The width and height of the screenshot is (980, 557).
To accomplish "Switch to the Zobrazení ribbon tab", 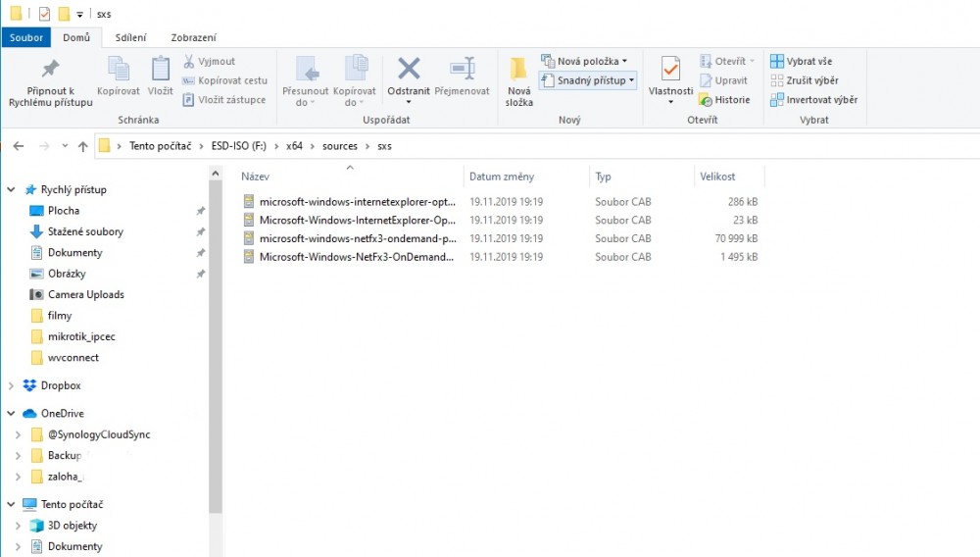I will [193, 37].
